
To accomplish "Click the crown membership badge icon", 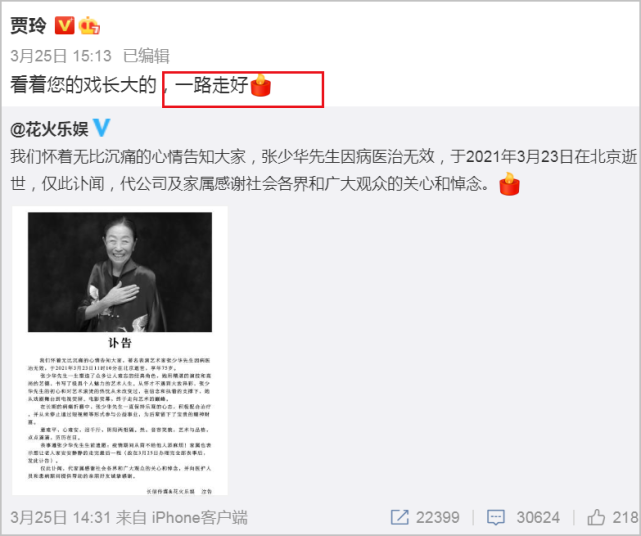I will [x=89, y=25].
